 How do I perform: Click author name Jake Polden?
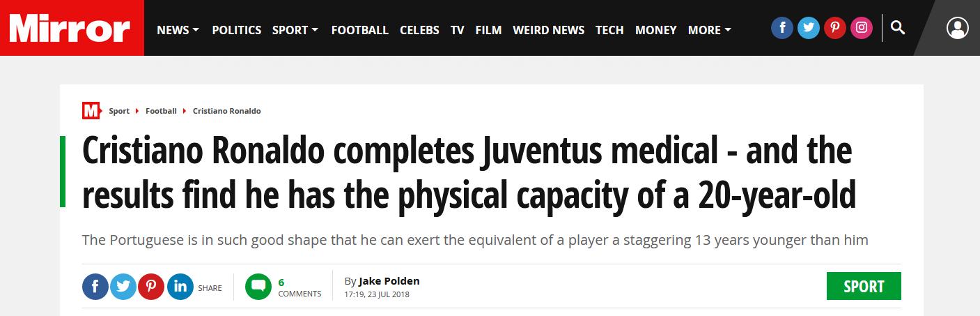[389, 281]
